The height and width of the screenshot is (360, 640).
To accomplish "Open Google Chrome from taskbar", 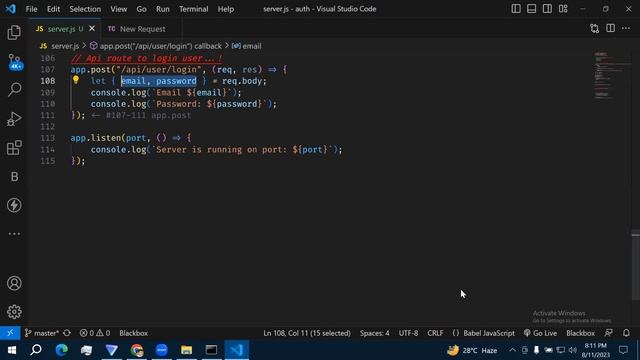I will pos(137,350).
